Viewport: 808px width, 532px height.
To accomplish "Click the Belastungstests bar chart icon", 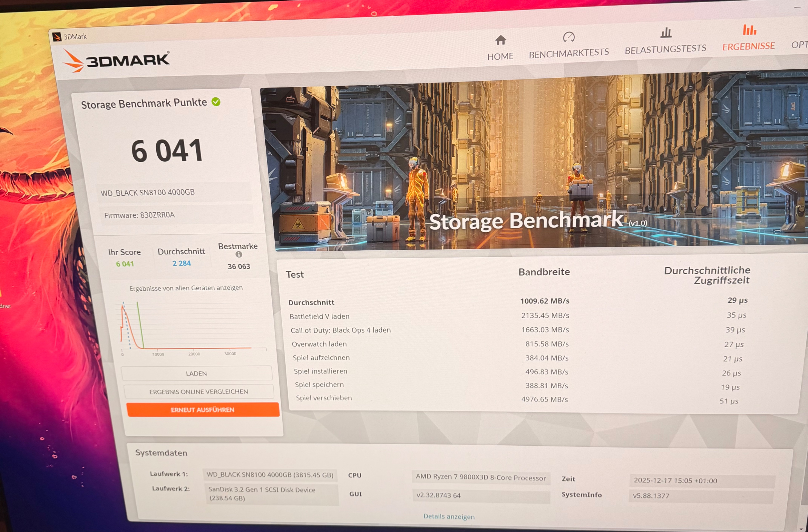I will pos(666,33).
